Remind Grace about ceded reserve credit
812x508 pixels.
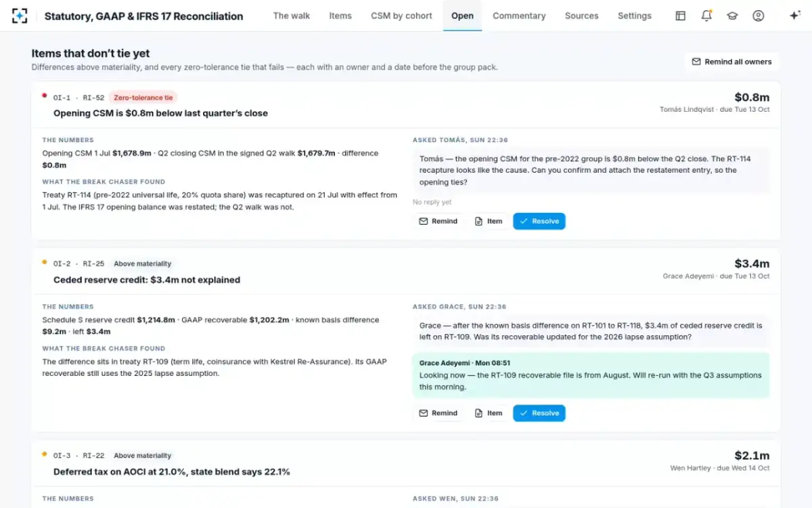tap(438, 413)
